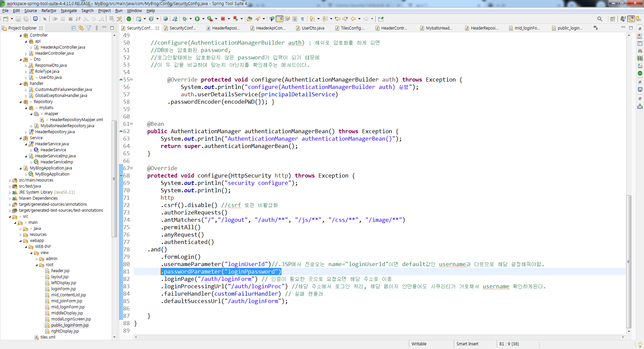Click the Last Edit Location icon
The image size is (644, 349).
click(337, 19)
